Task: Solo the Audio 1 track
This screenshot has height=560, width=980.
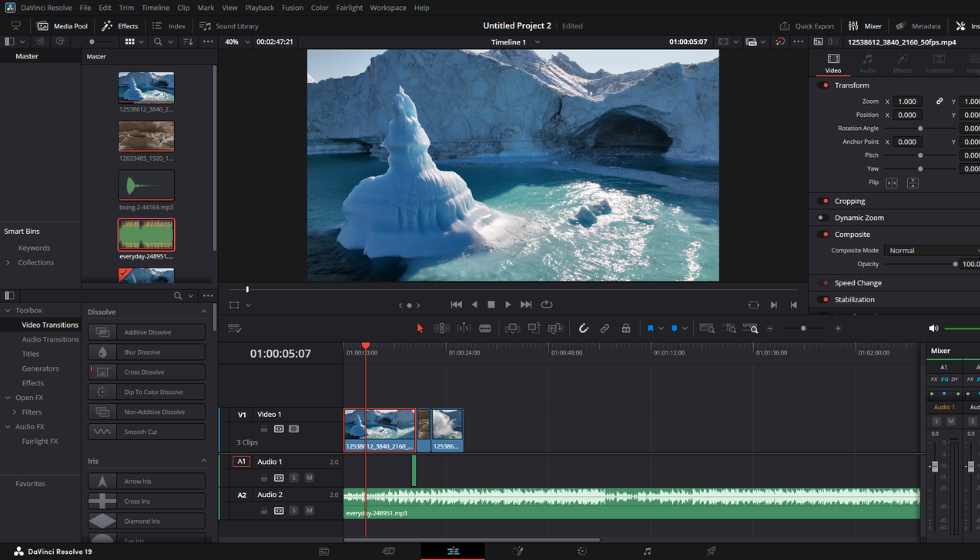Action: point(294,478)
